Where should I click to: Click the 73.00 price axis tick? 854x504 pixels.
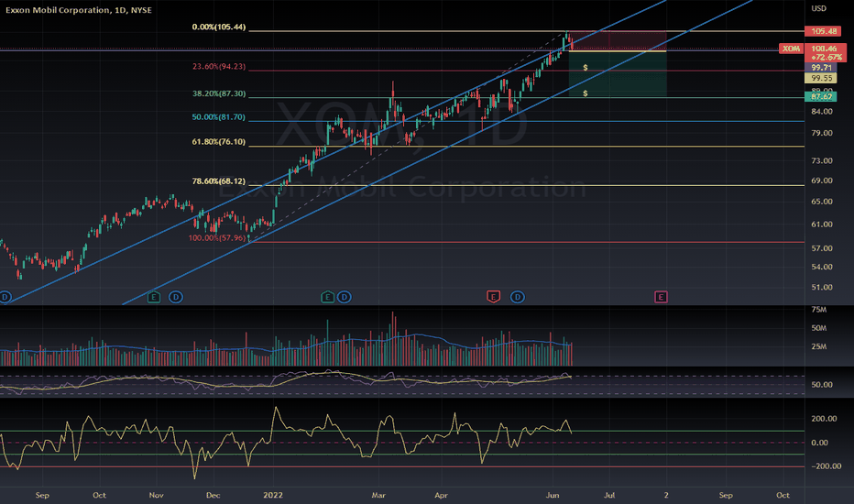pyautogui.click(x=822, y=160)
